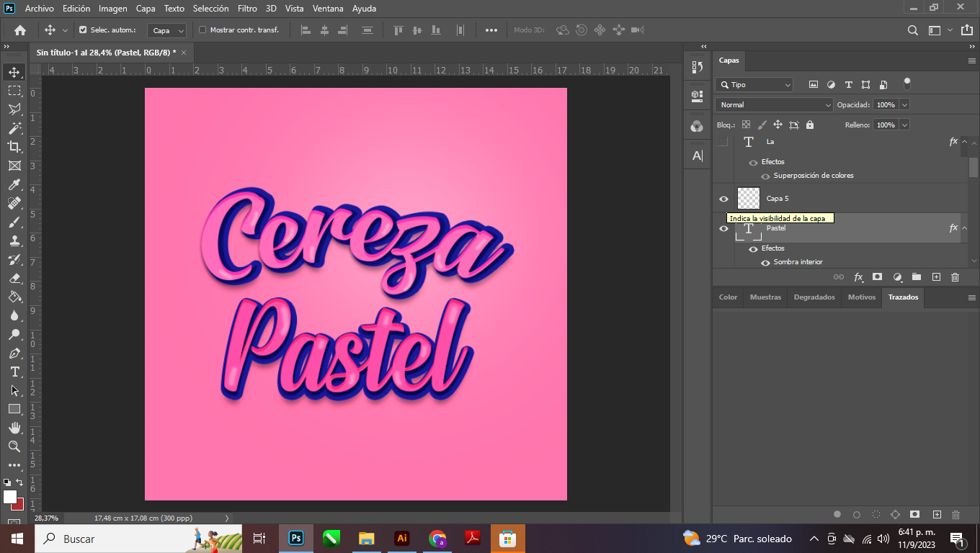Select the Spot Healing Brush tool

(14, 203)
